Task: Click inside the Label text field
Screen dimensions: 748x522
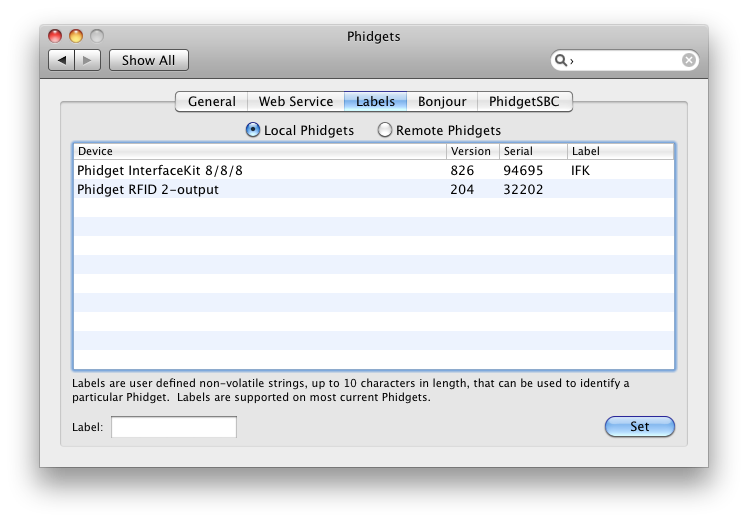Action: [174, 427]
